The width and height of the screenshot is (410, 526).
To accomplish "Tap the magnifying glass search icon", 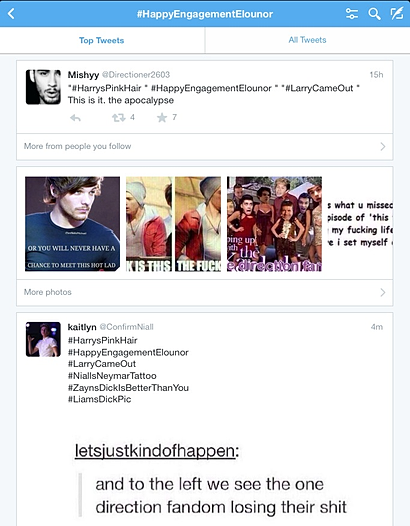I will (374, 14).
